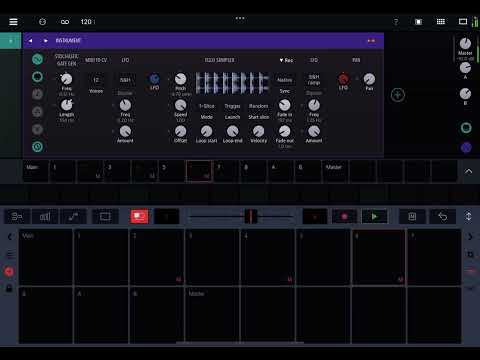Click the teal ring icon on right edge
480x360 pixels.
click(x=466, y=128)
